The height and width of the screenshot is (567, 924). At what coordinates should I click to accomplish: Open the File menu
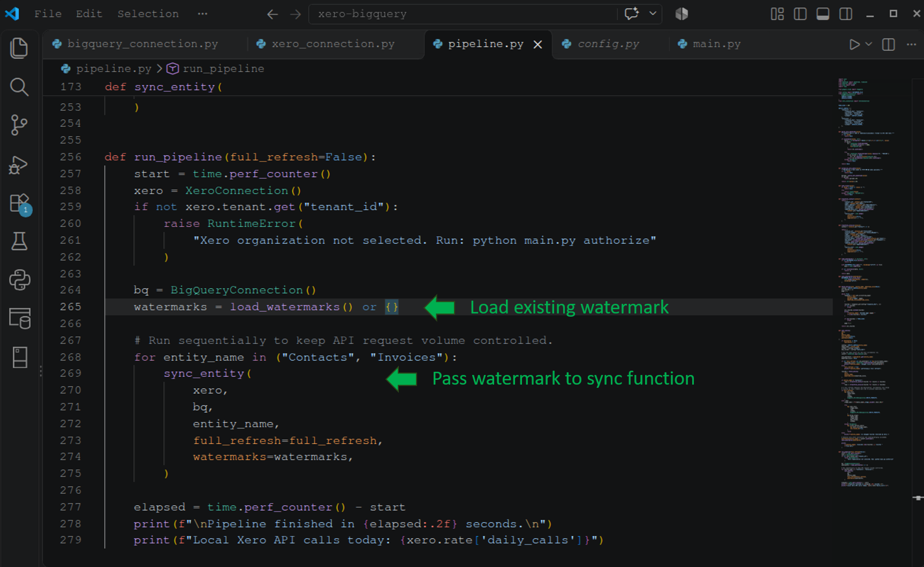pyautogui.click(x=48, y=14)
